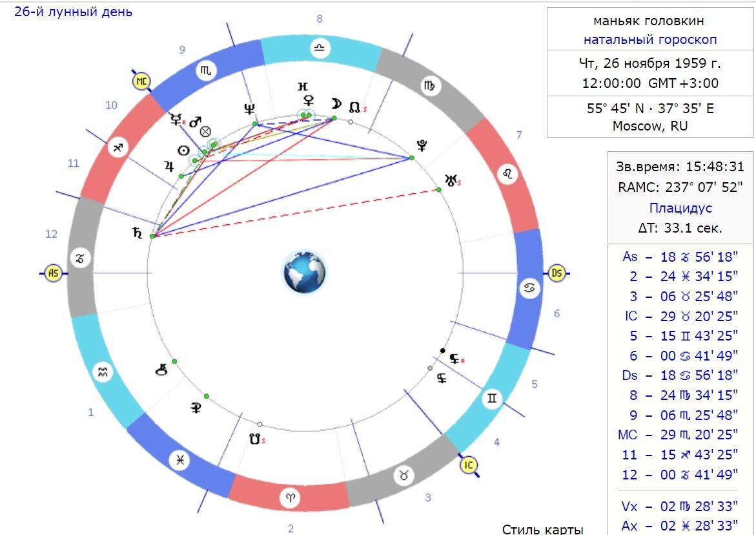The width and height of the screenshot is (756, 535).
Task: Click the 'Ax – 02 28'33"' row
Action: [x=679, y=525]
